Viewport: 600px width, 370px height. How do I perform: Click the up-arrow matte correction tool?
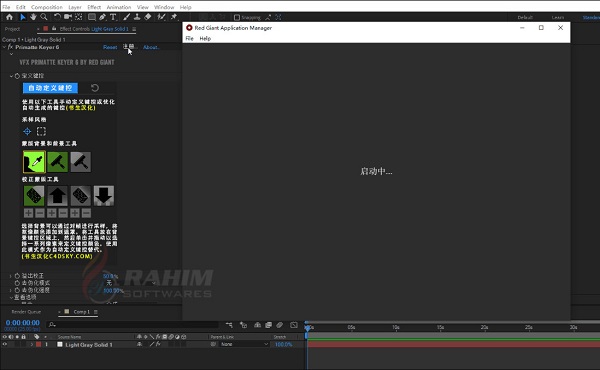pyautogui.click(x=57, y=196)
